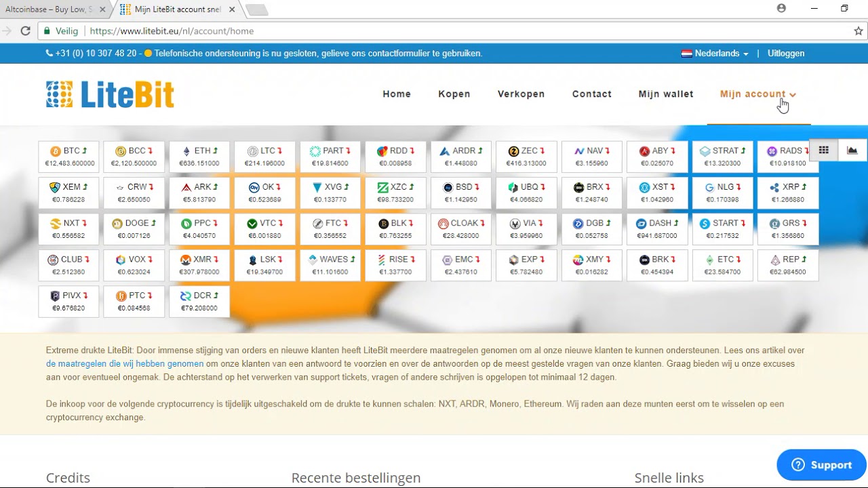Select the GRS coin tile
Viewport: 868px width, 488px height.
788,229
